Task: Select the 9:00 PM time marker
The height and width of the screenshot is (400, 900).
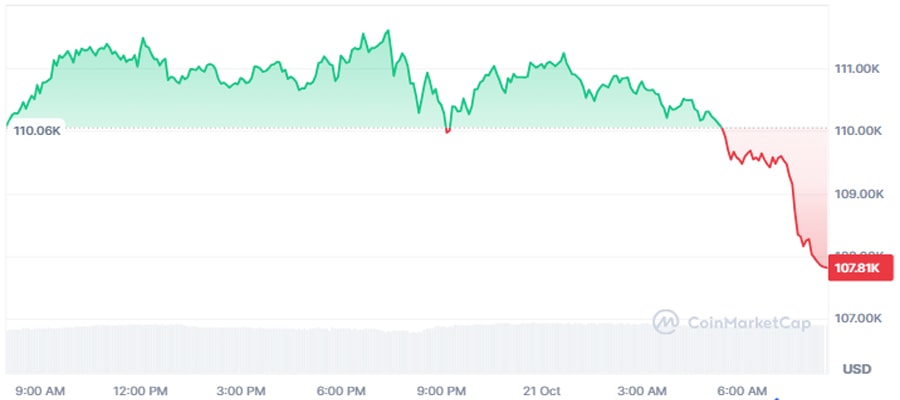Action: (x=442, y=389)
